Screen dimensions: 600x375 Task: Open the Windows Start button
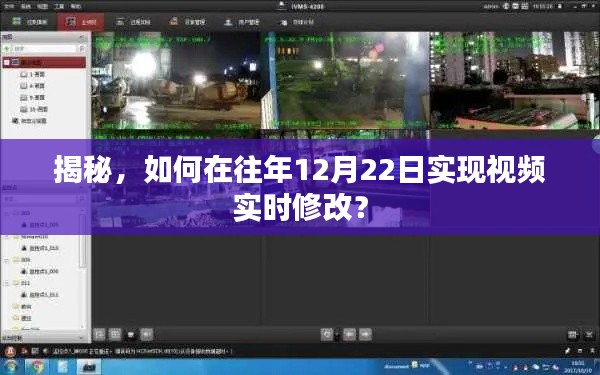point(11,367)
